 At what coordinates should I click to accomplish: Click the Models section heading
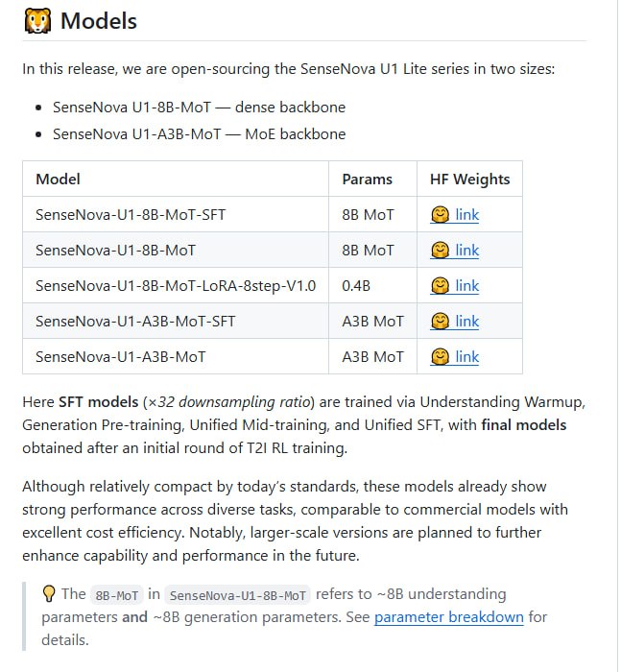[99, 21]
